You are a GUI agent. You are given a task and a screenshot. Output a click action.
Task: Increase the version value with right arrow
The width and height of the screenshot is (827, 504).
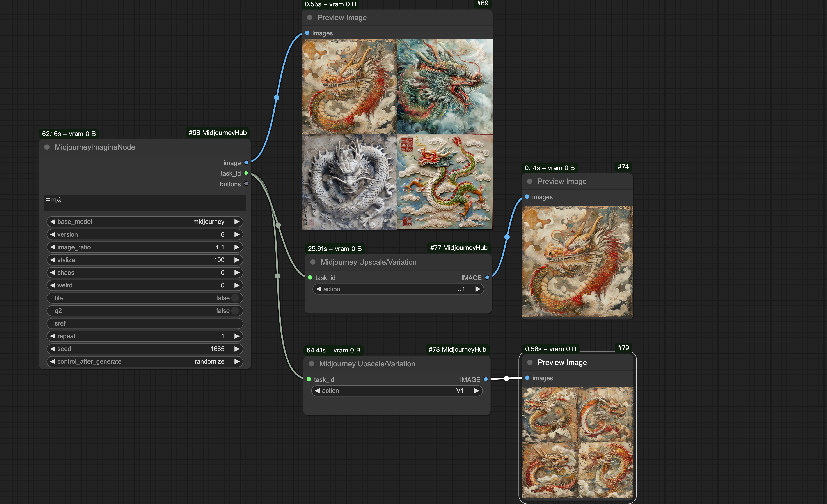coord(237,234)
